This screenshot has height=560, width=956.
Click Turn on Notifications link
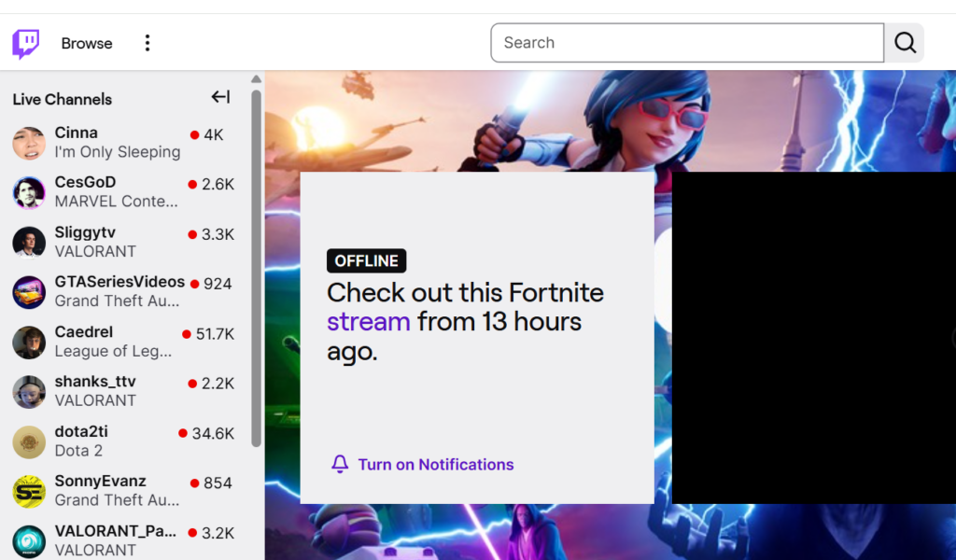pyautogui.click(x=436, y=465)
